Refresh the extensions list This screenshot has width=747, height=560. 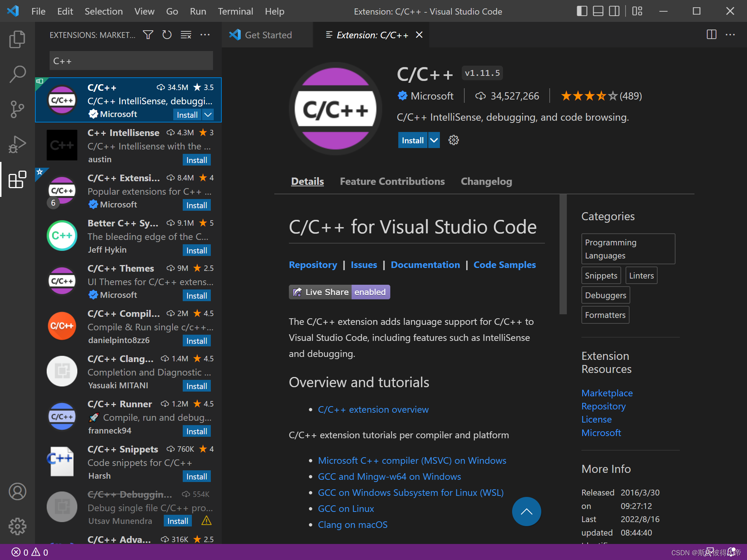pos(167,35)
